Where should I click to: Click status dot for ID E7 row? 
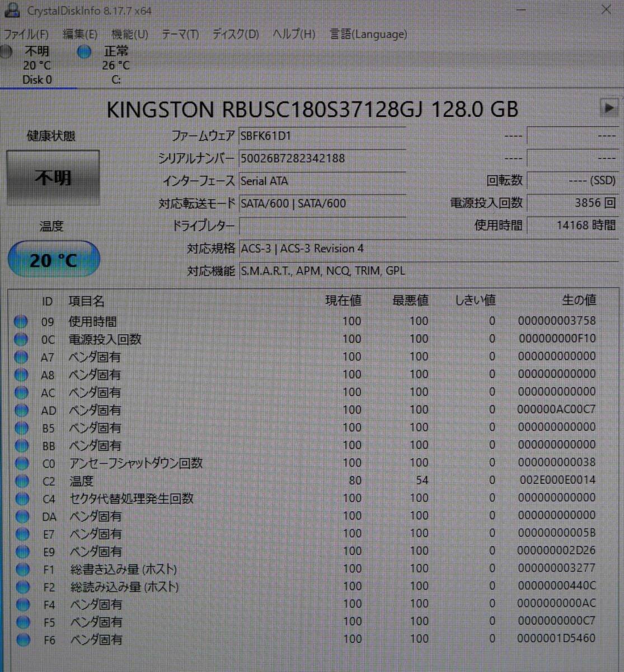coord(22,534)
